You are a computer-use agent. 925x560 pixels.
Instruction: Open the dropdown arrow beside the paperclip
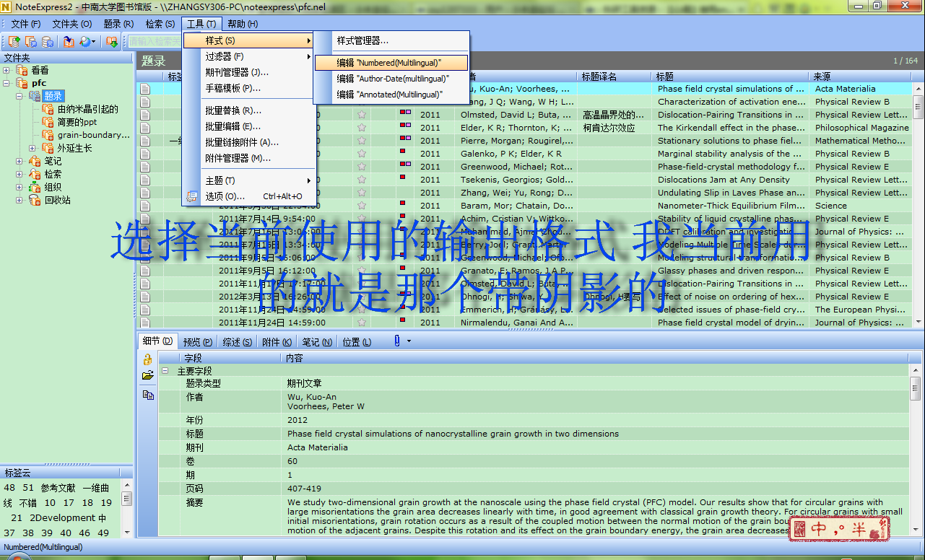[409, 341]
